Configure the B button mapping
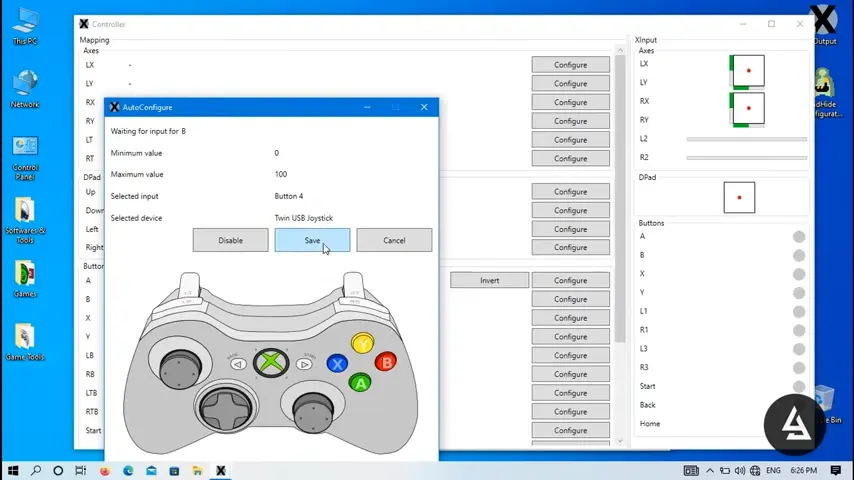Viewport: 854px width, 480px height. pyautogui.click(x=570, y=299)
